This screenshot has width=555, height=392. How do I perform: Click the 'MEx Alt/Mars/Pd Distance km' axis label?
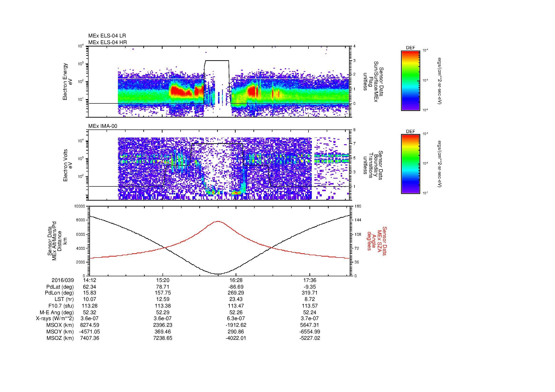57,241
